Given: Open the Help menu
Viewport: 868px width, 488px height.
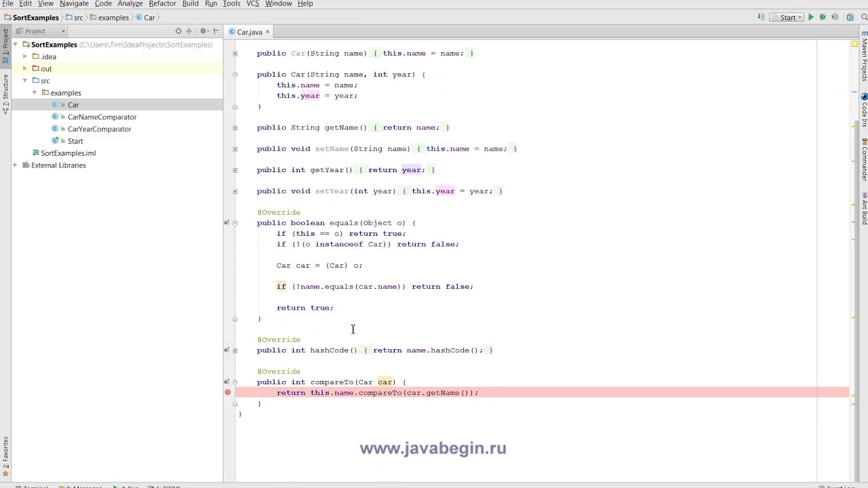Looking at the screenshot, I should [x=305, y=3].
